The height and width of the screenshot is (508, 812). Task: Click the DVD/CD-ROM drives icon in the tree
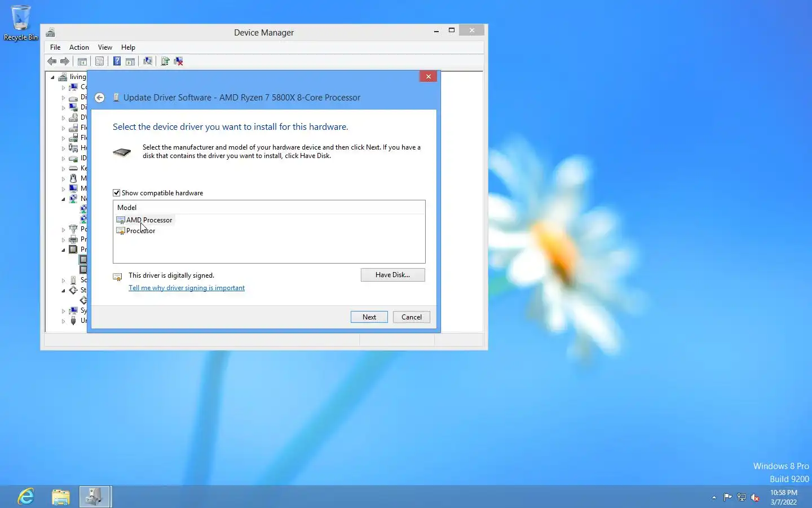pyautogui.click(x=73, y=117)
